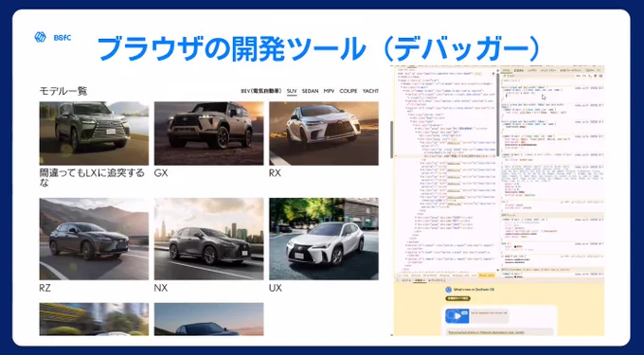Screen dimensions: 644x355
Task: Click the UX model name
Action: click(x=276, y=288)
